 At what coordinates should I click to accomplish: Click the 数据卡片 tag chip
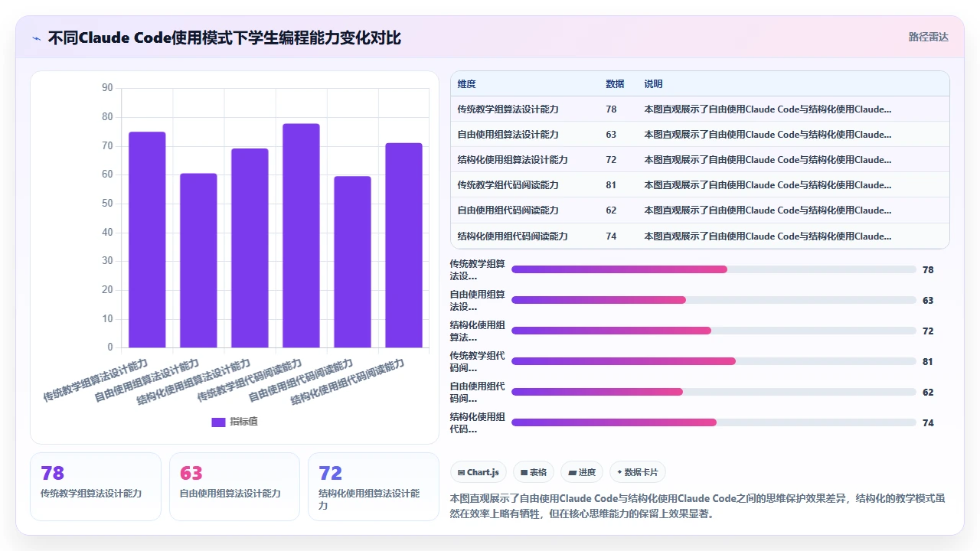638,472
